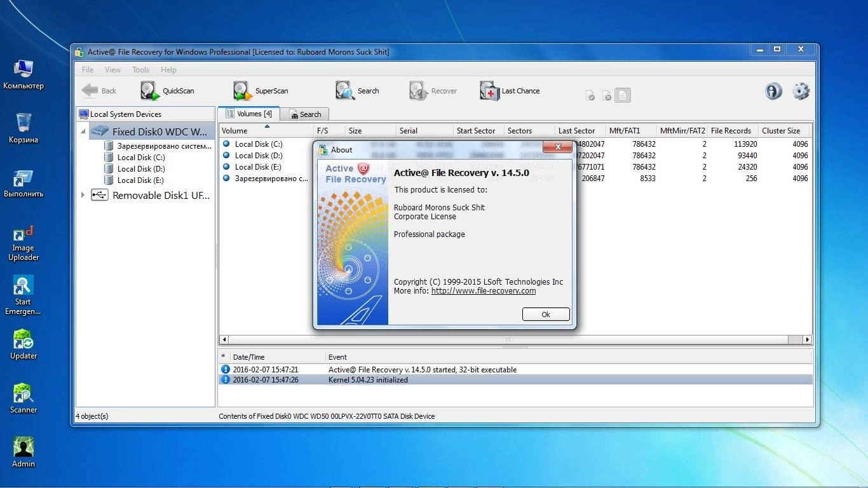This screenshot has height=488, width=868.
Task: Sort by the File Records column
Action: click(733, 131)
